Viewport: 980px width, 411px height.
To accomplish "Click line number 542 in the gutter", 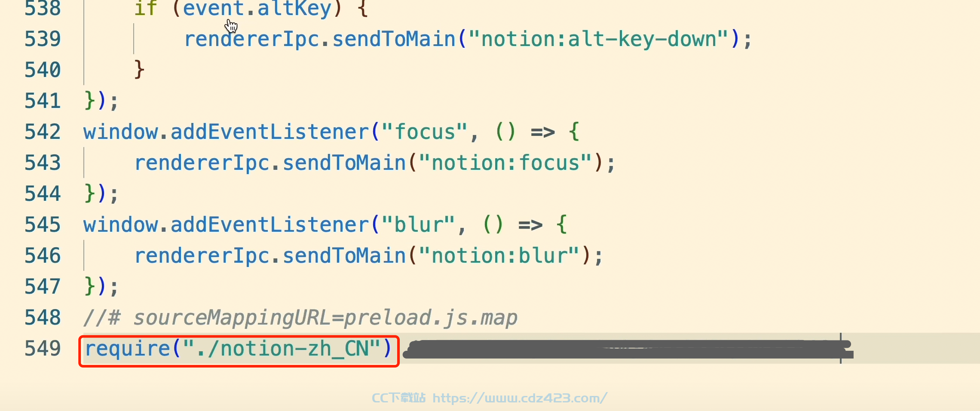I will click(x=43, y=132).
